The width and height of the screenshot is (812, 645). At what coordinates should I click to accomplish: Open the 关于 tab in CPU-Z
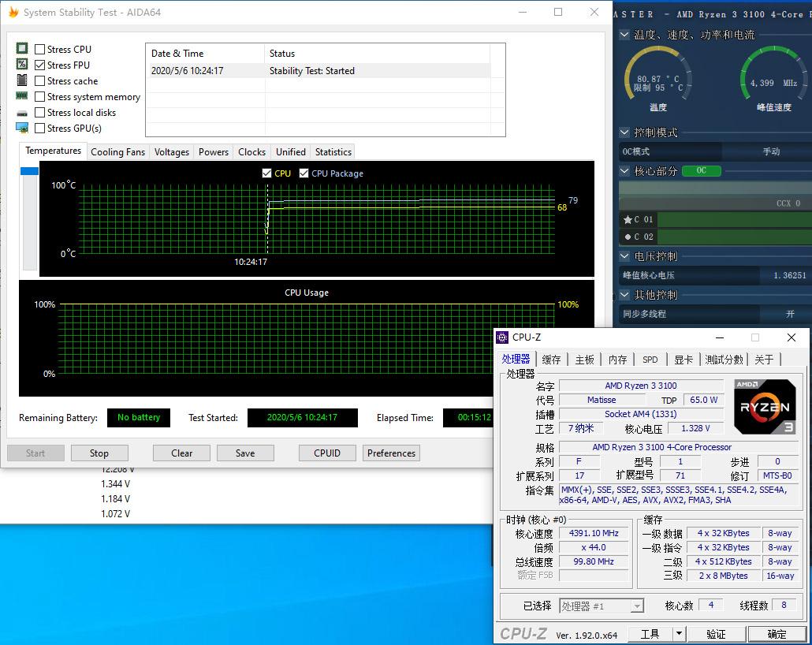[764, 360]
